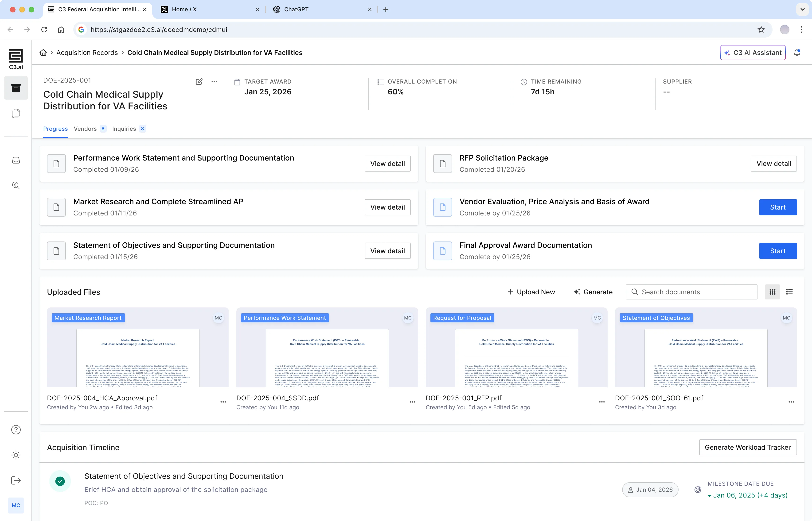Open the cost search magnifier sidebar icon
The width and height of the screenshot is (812, 521).
point(16,185)
